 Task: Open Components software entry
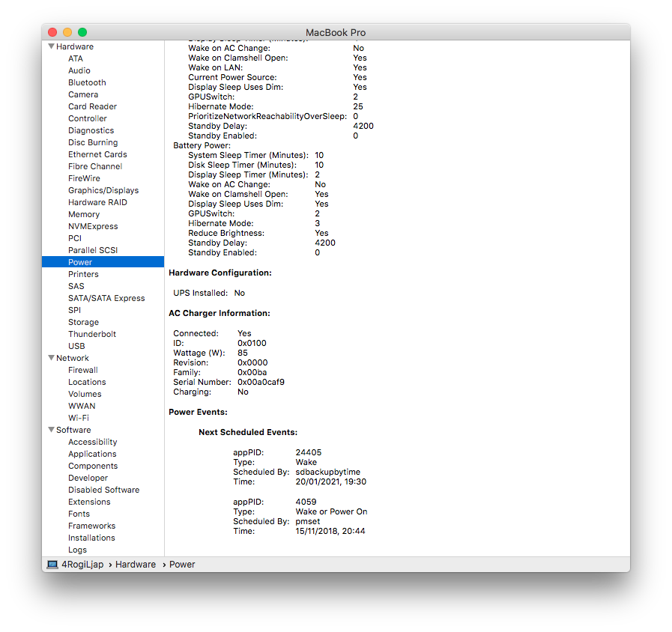(93, 467)
